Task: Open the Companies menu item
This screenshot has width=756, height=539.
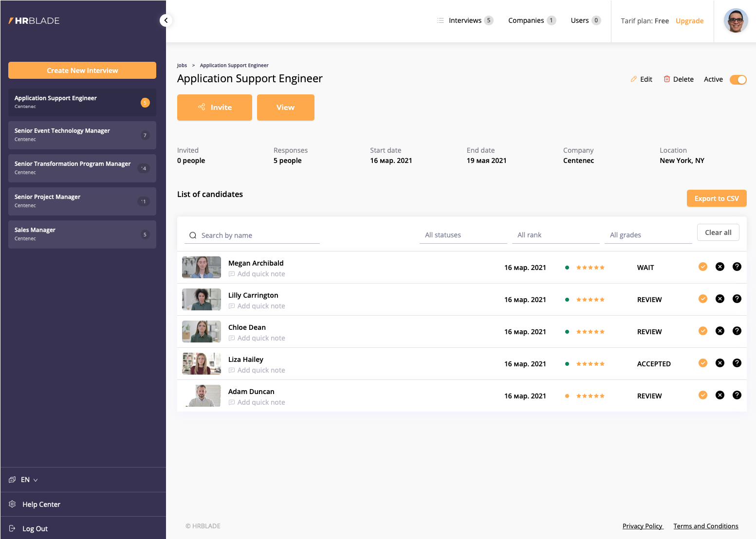Action: (x=526, y=20)
